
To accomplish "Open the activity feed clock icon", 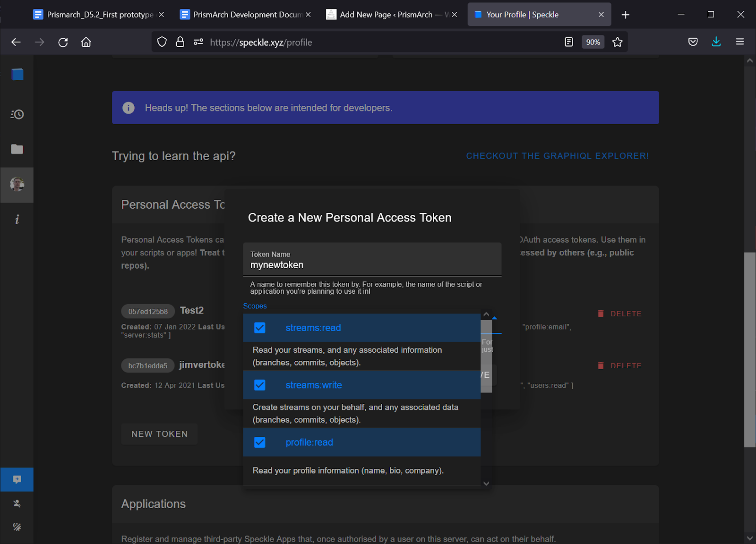I will click(17, 114).
